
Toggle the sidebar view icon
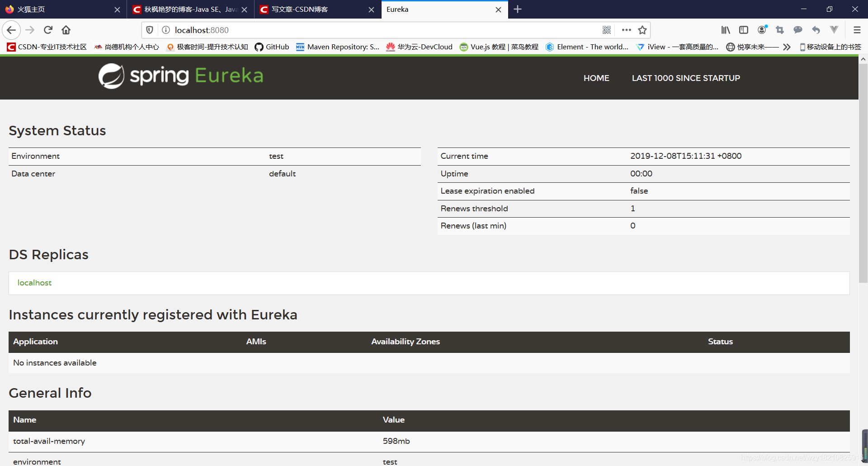(744, 30)
